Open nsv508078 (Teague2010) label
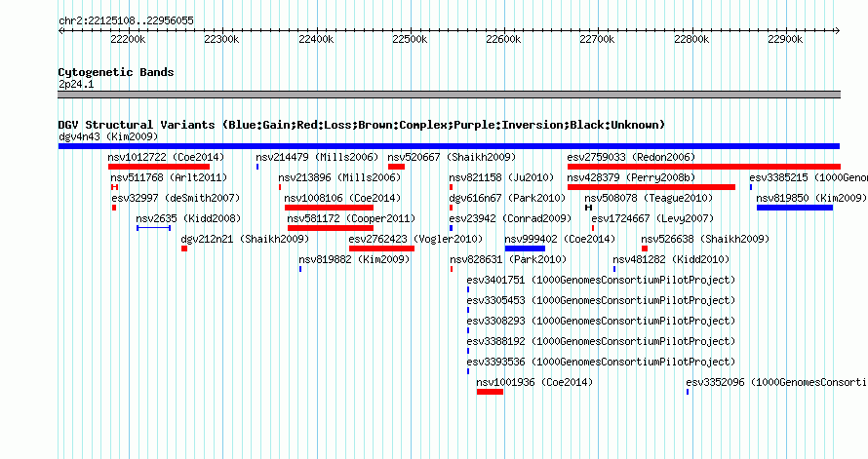 tap(649, 198)
